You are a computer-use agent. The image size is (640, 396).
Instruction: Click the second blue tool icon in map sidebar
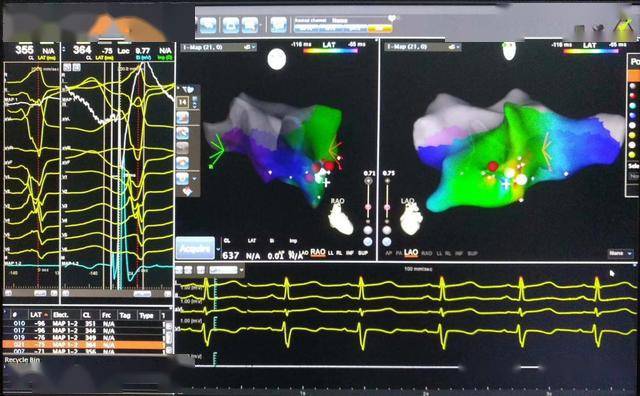tap(182, 133)
